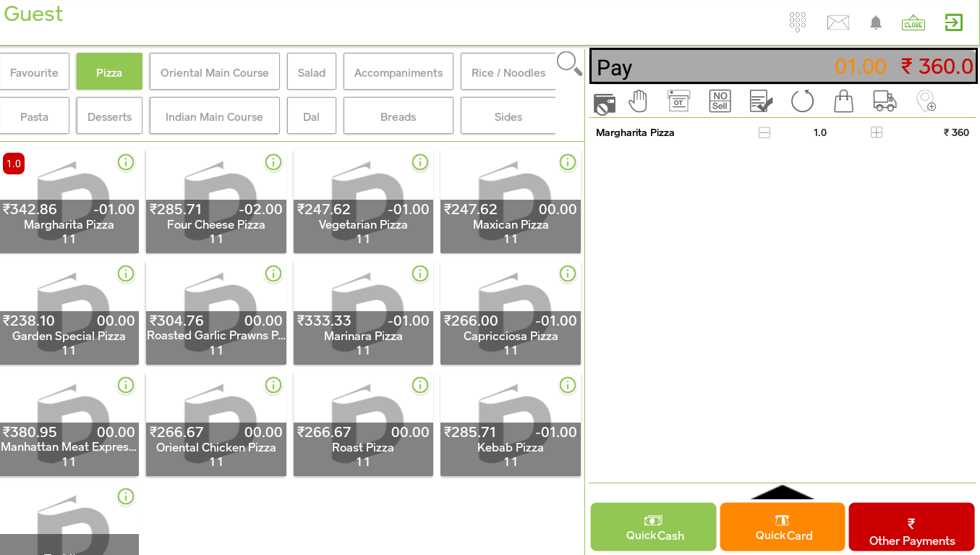
Task: Show info for Vegetarian Pizza
Action: point(420,162)
